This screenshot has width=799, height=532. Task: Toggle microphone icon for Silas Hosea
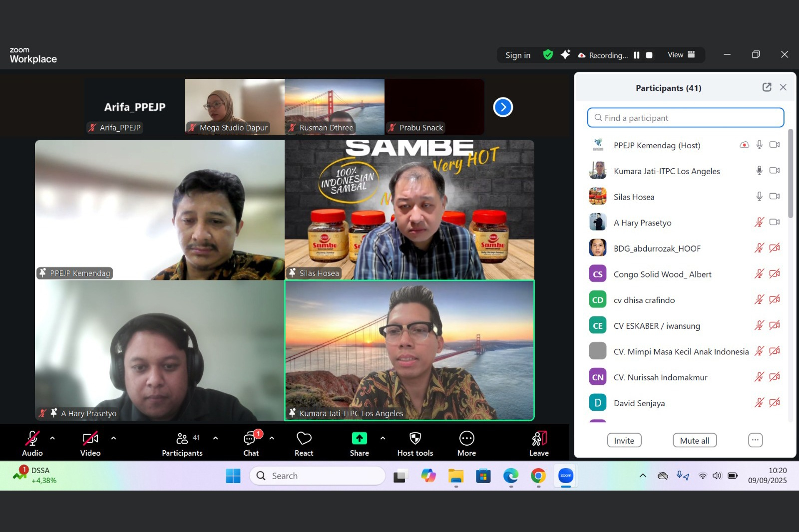coord(759,197)
